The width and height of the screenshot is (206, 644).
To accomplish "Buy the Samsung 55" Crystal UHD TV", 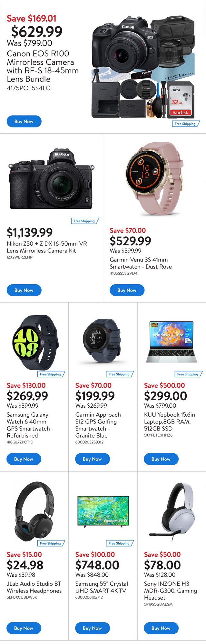I will coord(92,628).
